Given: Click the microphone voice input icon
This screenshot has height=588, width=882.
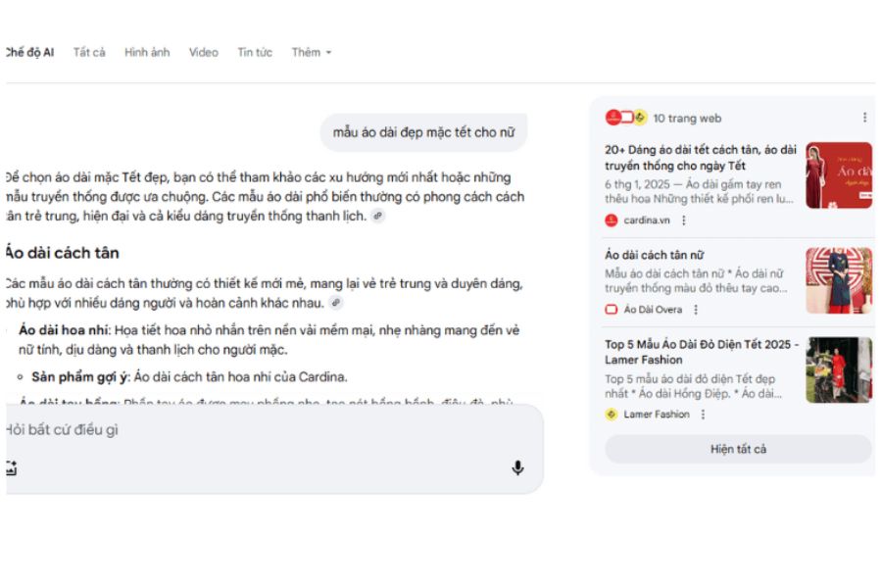Looking at the screenshot, I should point(517,467).
